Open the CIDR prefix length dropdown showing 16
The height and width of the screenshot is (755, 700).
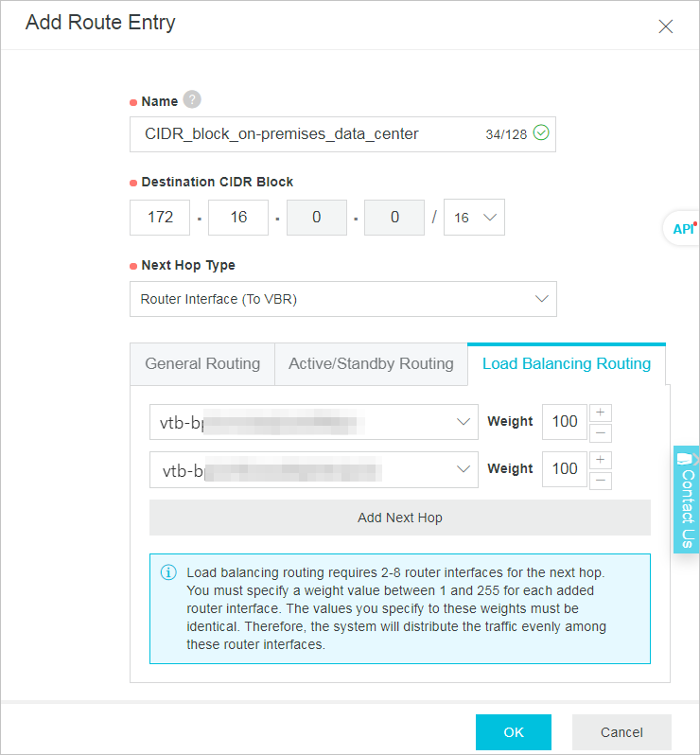[x=474, y=218]
